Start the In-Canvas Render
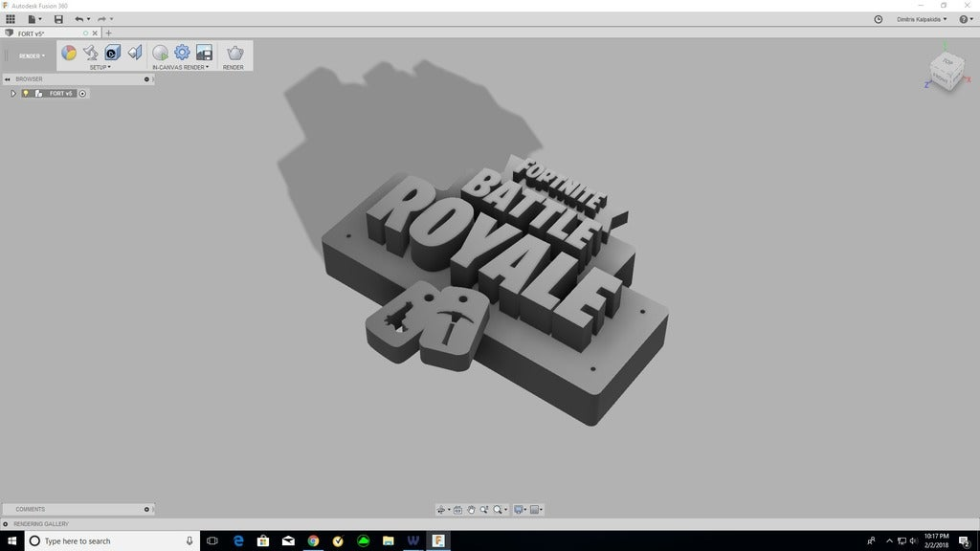This screenshot has height=551, width=980. 160,54
